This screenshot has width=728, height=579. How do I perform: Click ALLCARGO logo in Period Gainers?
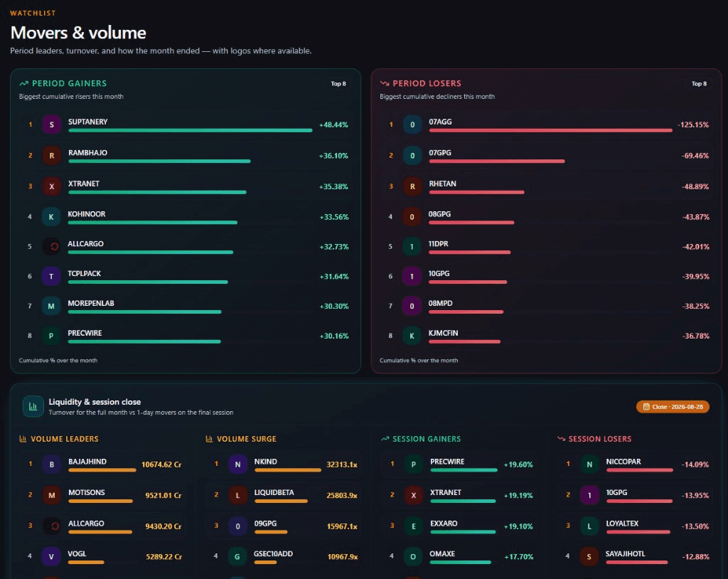coord(51,246)
